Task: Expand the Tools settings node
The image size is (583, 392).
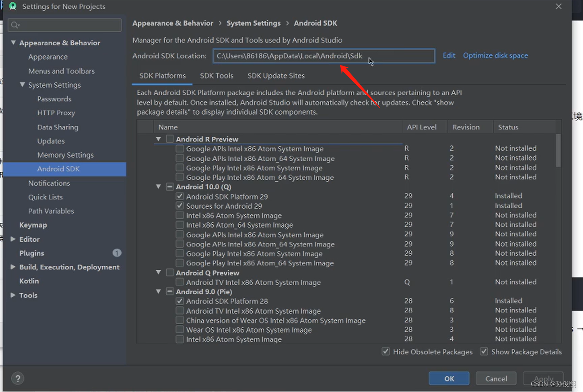Action: [13, 295]
